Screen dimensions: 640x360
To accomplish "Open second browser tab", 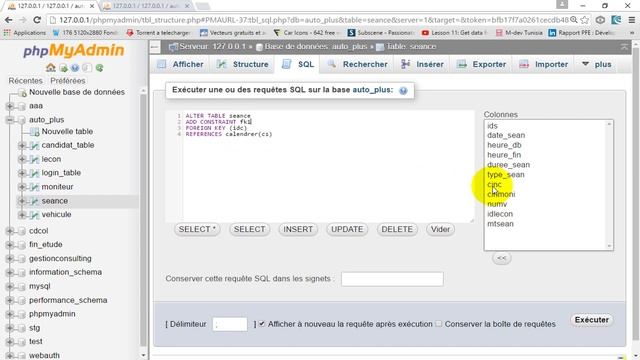I will click(146, 6).
